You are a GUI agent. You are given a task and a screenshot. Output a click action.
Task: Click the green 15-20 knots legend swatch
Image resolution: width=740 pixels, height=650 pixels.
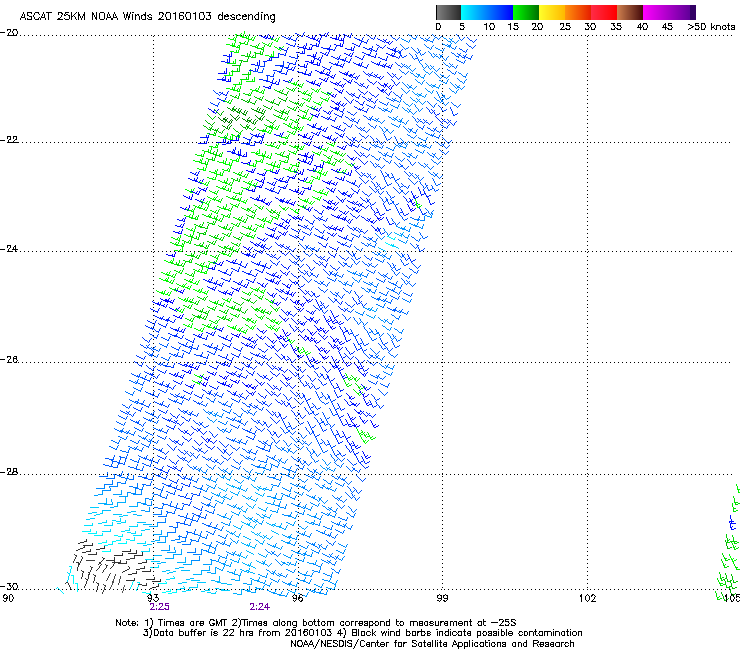[x=526, y=12]
